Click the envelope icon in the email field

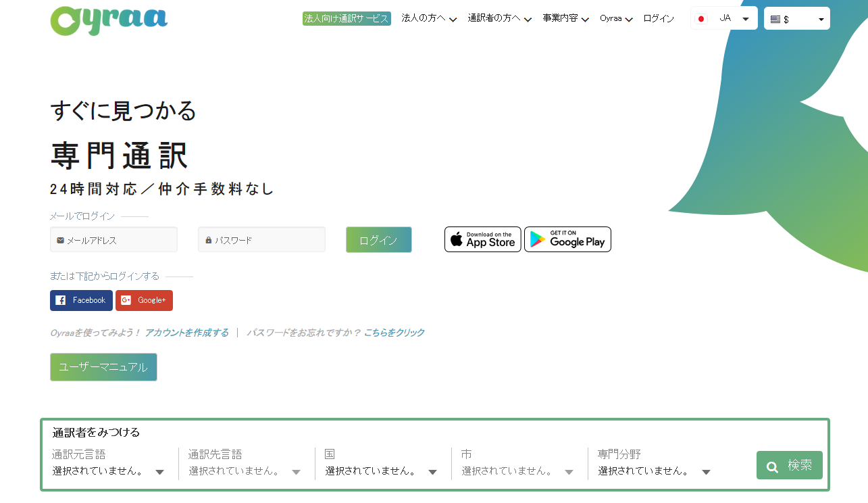[59, 239]
